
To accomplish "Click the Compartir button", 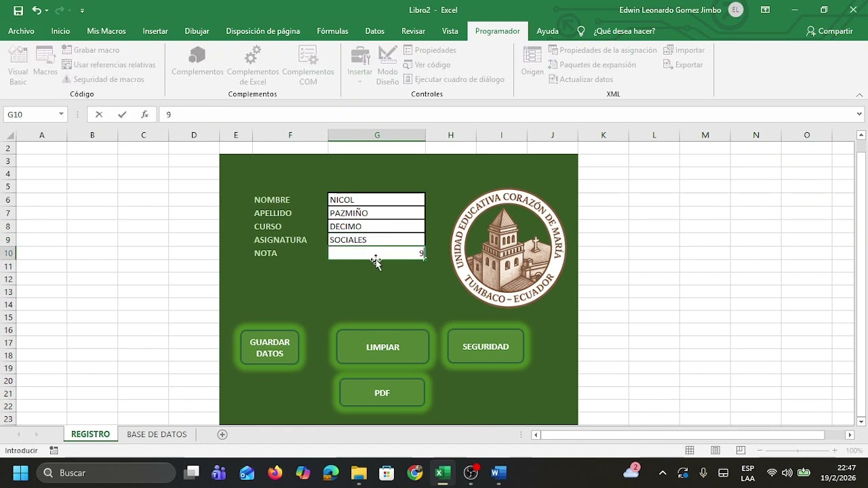I will click(x=829, y=31).
